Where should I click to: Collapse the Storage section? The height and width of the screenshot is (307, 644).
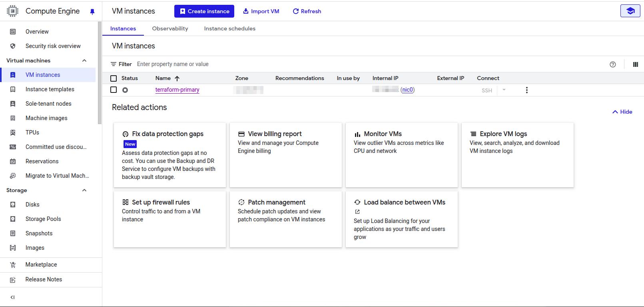84,190
